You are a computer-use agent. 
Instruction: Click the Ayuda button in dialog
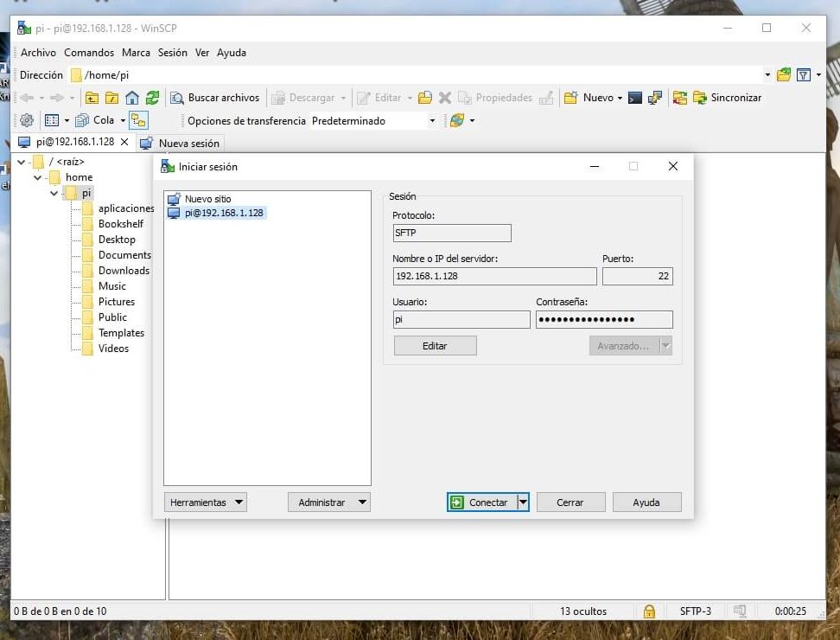[x=646, y=502]
